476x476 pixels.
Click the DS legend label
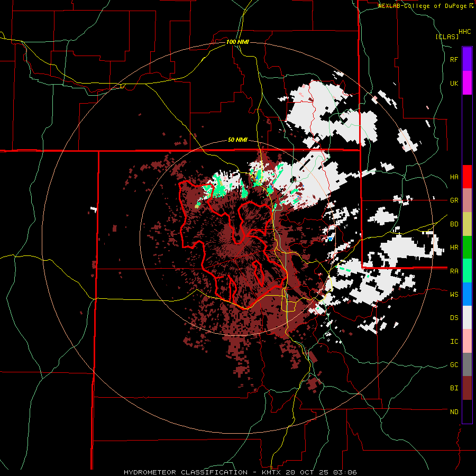tap(454, 318)
